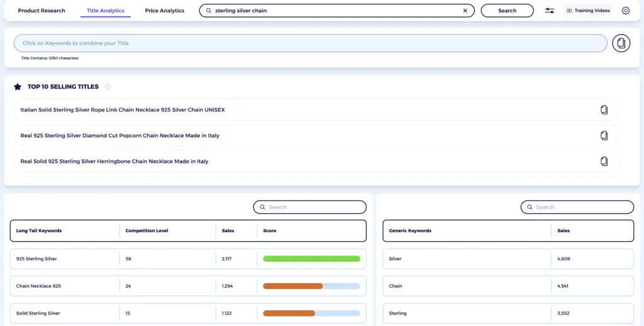Clear the sterling silver chain search query
Screen dimensions: 644x326
pyautogui.click(x=465, y=11)
